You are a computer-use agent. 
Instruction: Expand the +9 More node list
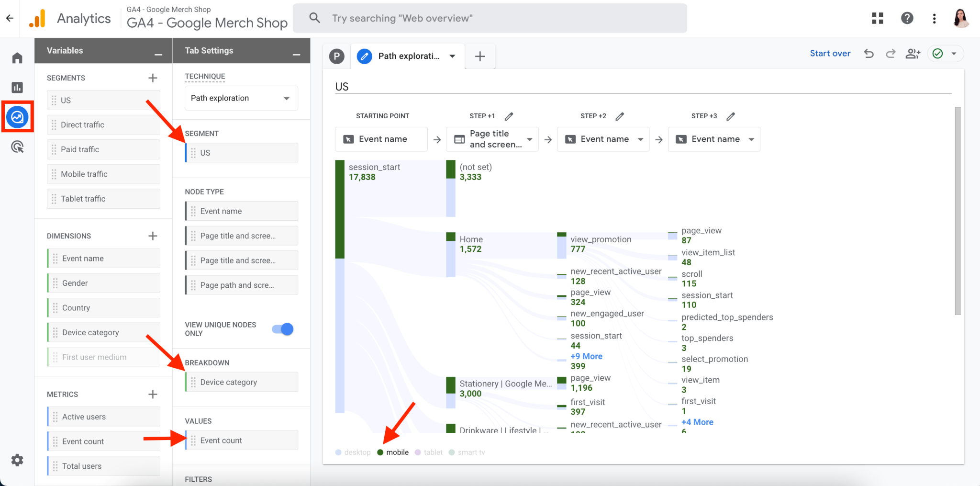tap(587, 356)
